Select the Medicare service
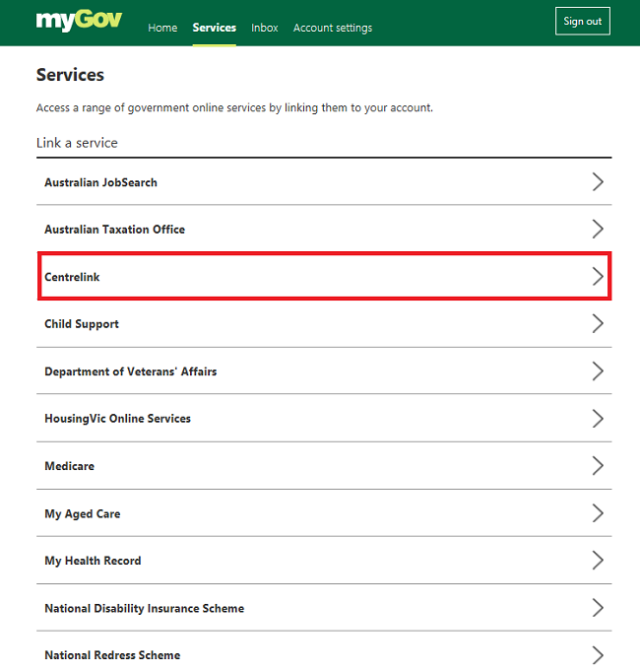The image size is (640, 672). point(324,466)
